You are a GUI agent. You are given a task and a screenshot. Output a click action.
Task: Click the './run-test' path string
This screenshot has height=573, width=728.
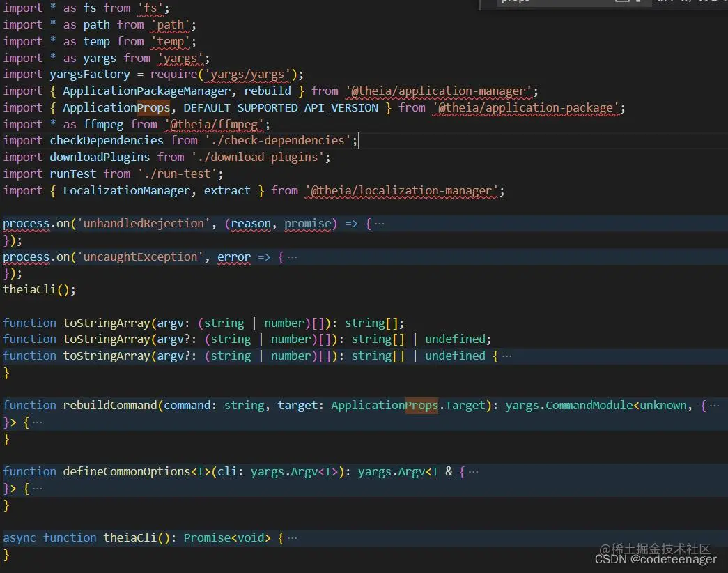click(177, 174)
